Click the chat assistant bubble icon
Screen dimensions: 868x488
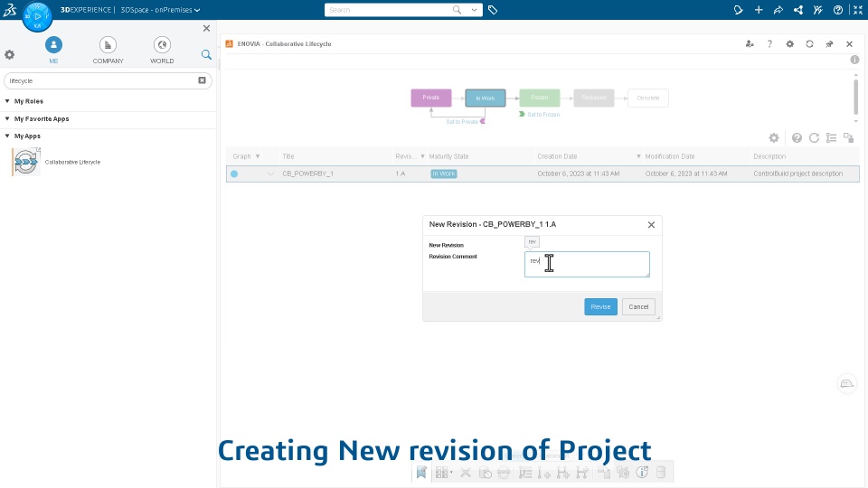pyautogui.click(x=847, y=383)
